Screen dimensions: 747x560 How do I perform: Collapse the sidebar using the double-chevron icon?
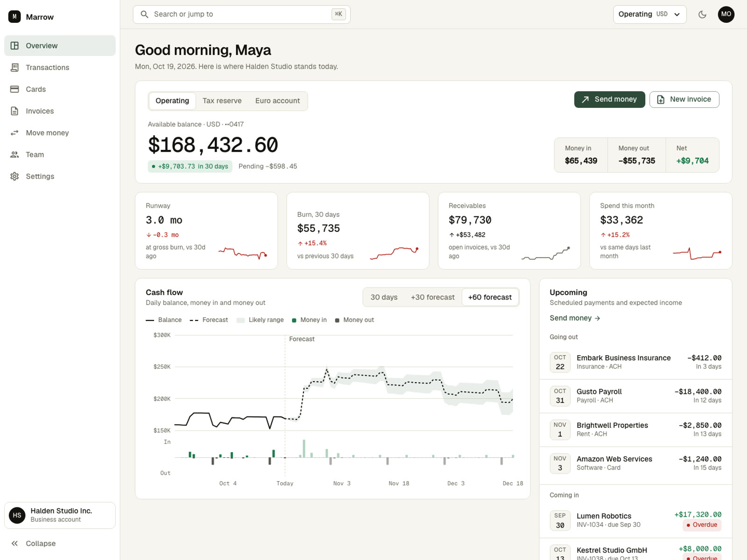point(14,543)
